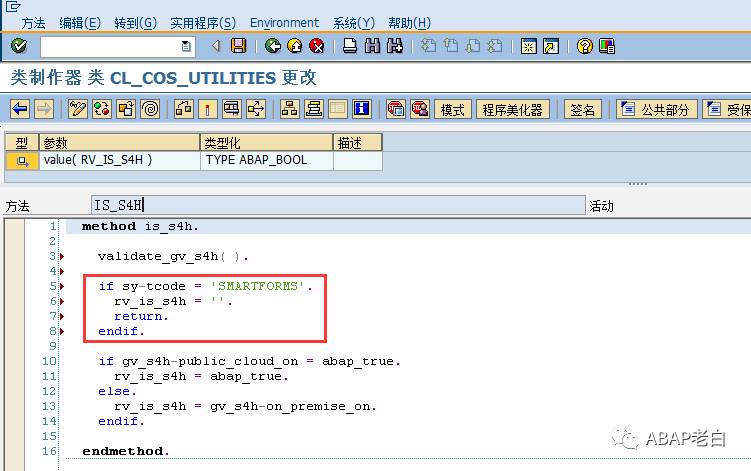Click the blue previous object arrow

(20, 109)
